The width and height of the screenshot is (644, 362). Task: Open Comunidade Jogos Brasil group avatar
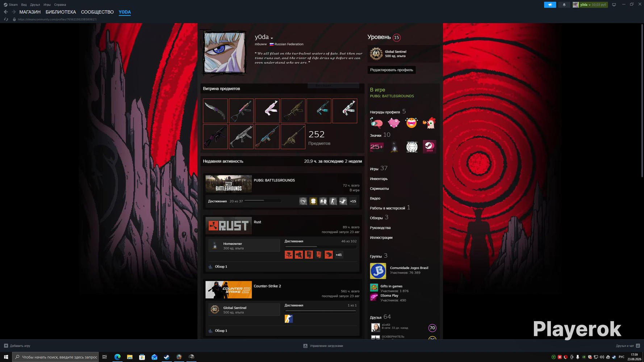click(378, 271)
